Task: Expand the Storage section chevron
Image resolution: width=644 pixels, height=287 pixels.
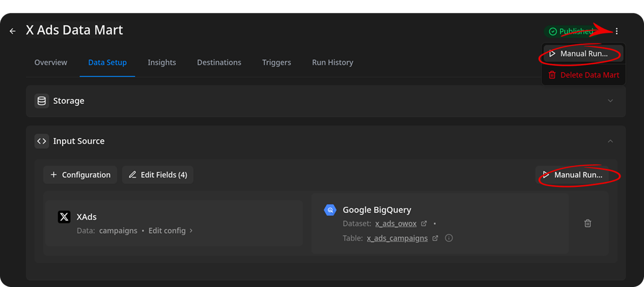Action: pyautogui.click(x=611, y=101)
